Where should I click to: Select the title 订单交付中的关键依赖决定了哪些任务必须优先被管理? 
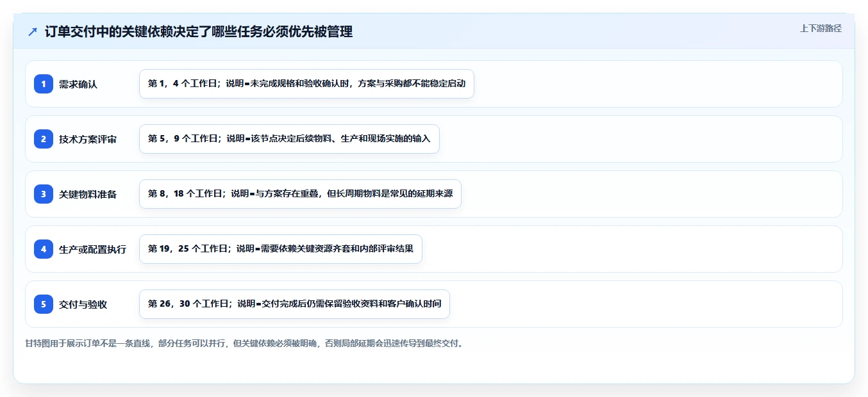199,32
